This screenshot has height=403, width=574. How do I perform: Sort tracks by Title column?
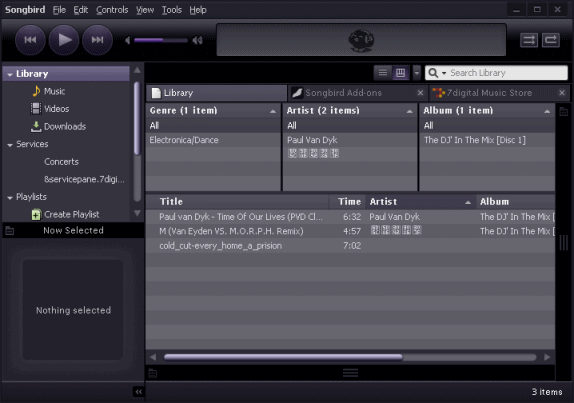[238, 202]
